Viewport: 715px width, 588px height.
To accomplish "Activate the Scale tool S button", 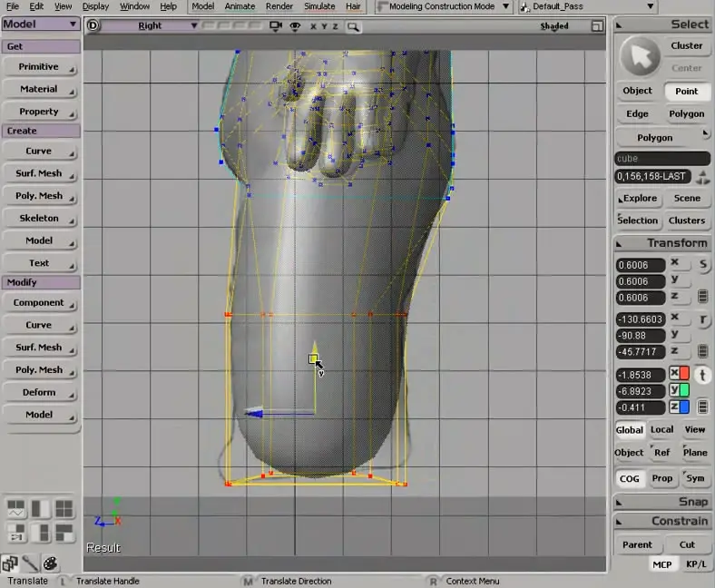I will (703, 264).
